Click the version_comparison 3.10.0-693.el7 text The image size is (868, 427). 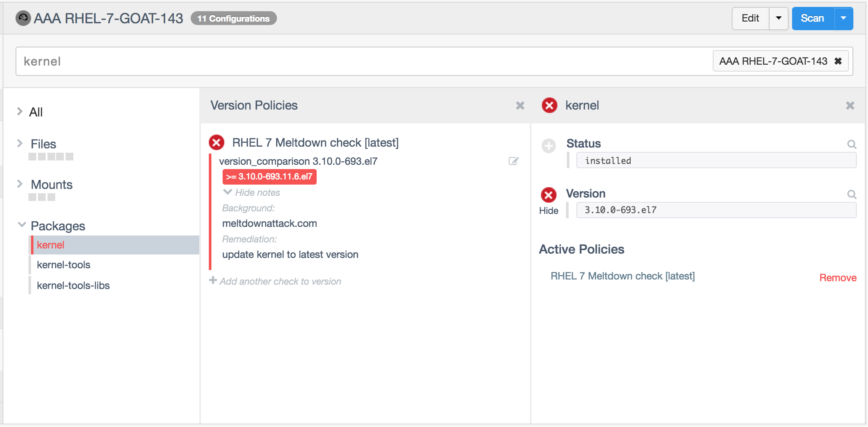tap(298, 161)
